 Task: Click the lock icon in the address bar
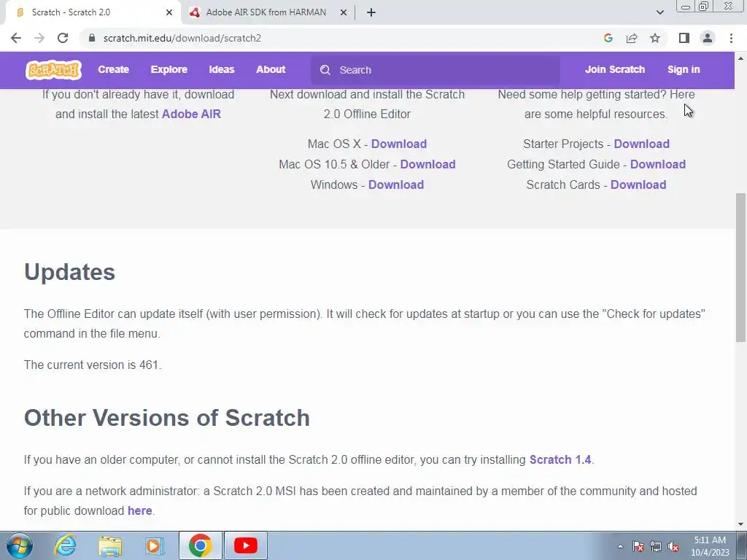coord(92,38)
